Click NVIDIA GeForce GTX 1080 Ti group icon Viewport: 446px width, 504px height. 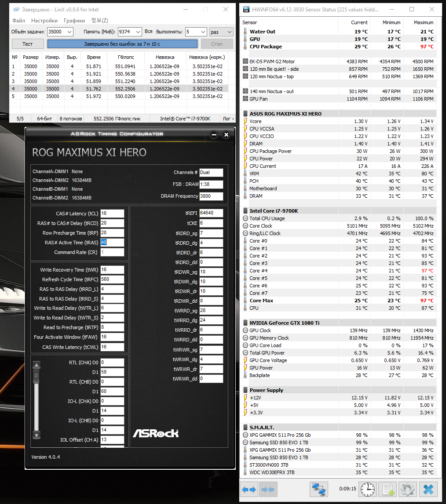pos(245,323)
